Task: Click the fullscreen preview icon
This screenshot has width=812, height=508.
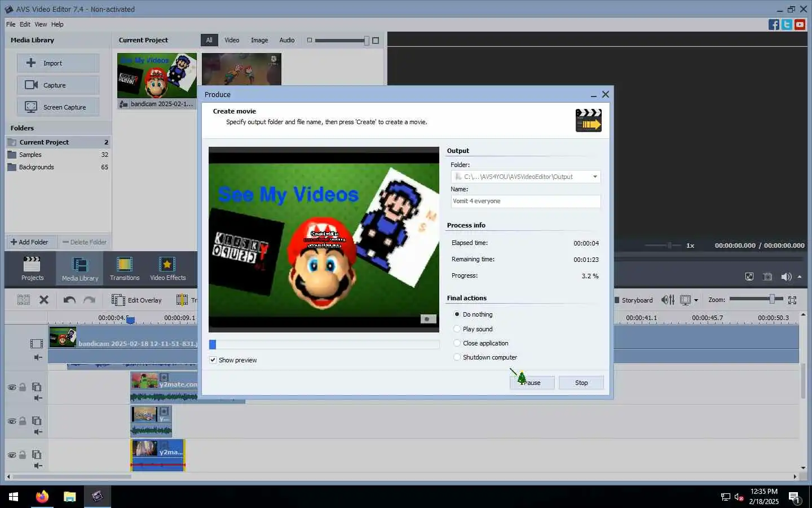Action: click(749, 276)
